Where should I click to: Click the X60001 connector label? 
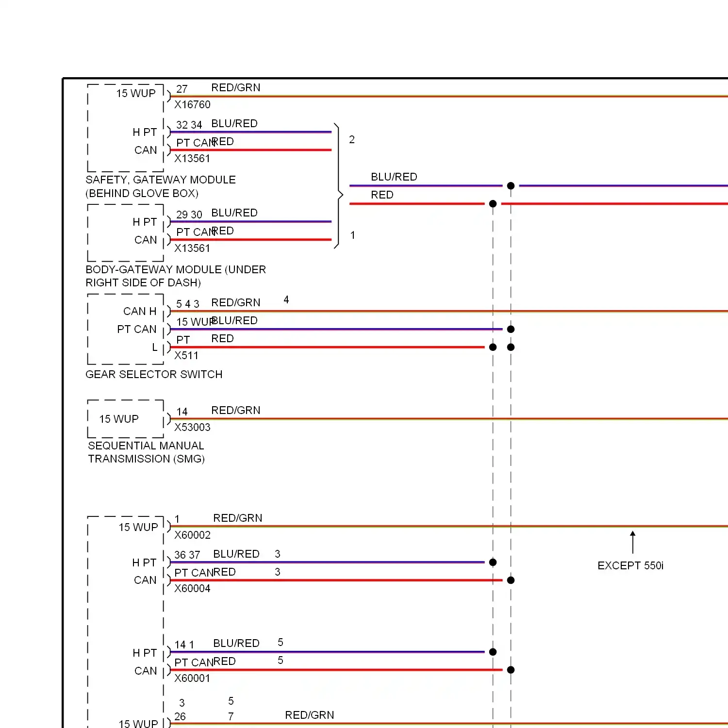(192, 678)
